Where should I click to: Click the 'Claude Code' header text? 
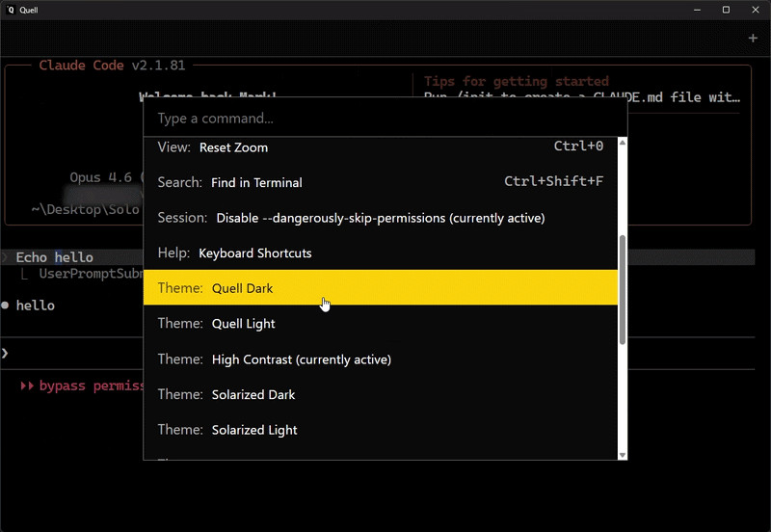coord(81,65)
